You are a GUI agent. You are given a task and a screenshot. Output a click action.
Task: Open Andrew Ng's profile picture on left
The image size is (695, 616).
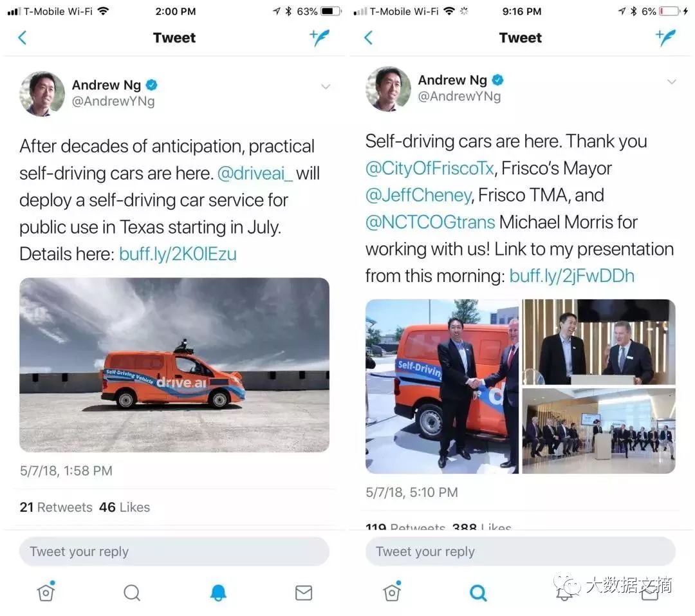42,93
